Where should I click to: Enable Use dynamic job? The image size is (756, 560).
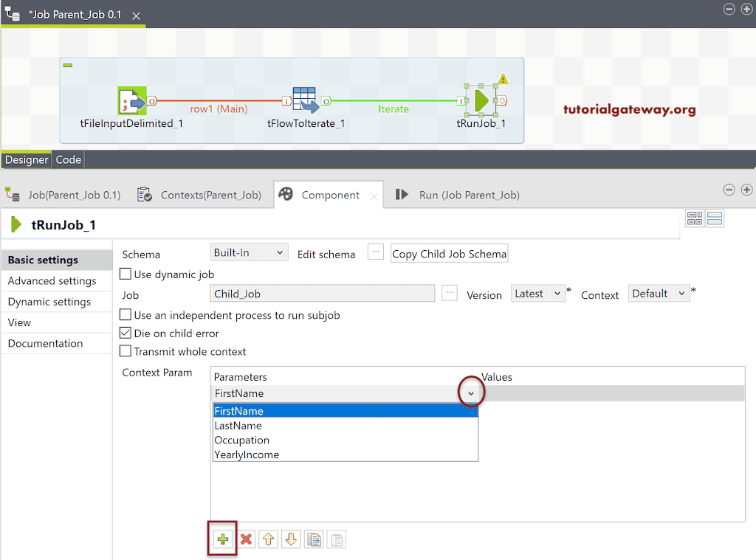point(125,273)
